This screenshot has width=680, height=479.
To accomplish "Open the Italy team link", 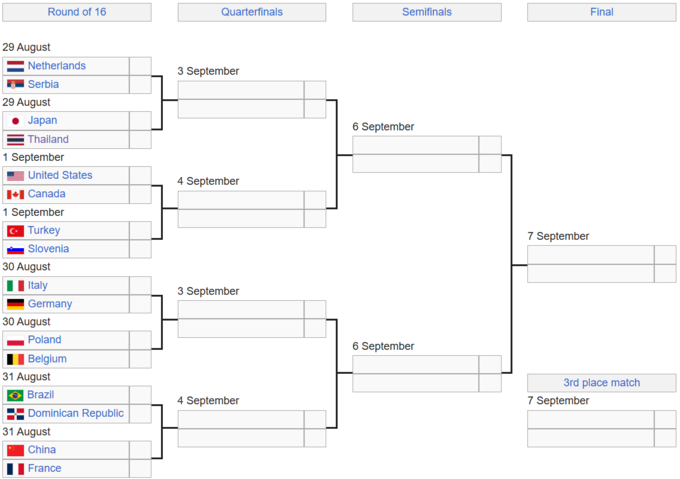I will [38, 285].
